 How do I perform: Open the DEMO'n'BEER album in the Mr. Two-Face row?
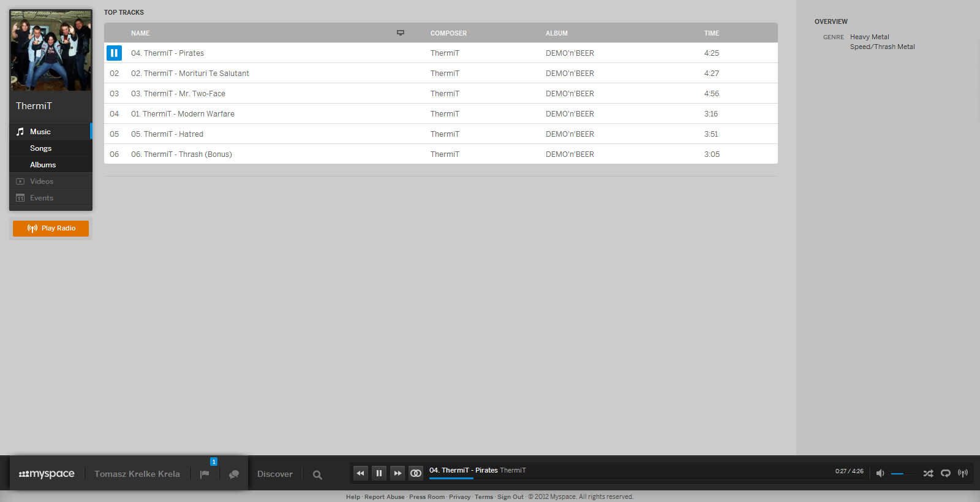point(570,94)
